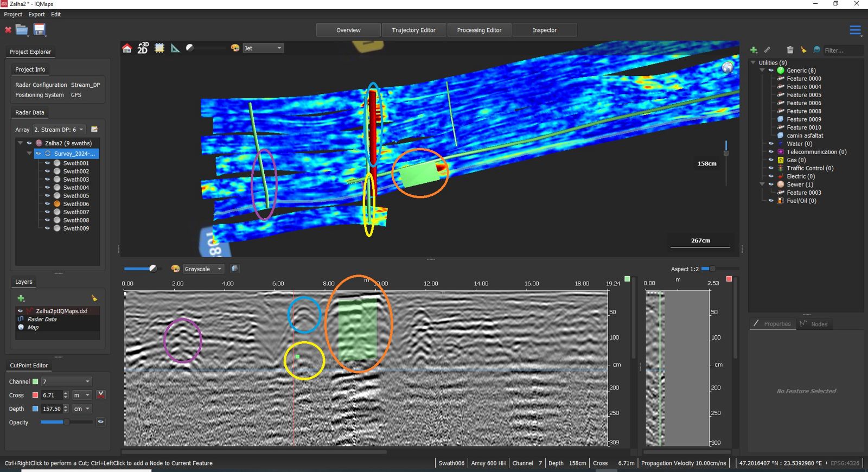Open the Jet colormap dropdown

tap(263, 48)
